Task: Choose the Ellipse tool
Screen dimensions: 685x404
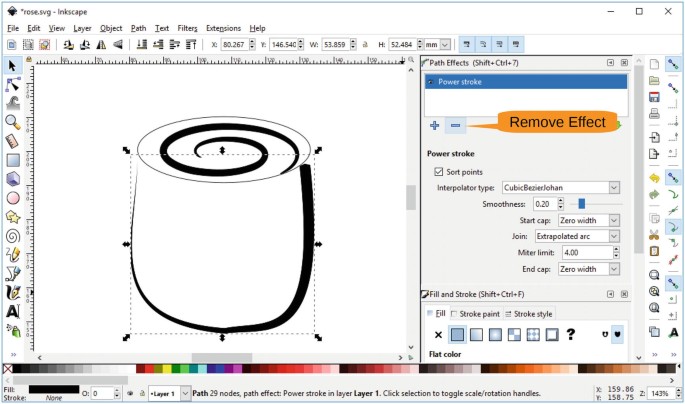Action: coord(13,197)
